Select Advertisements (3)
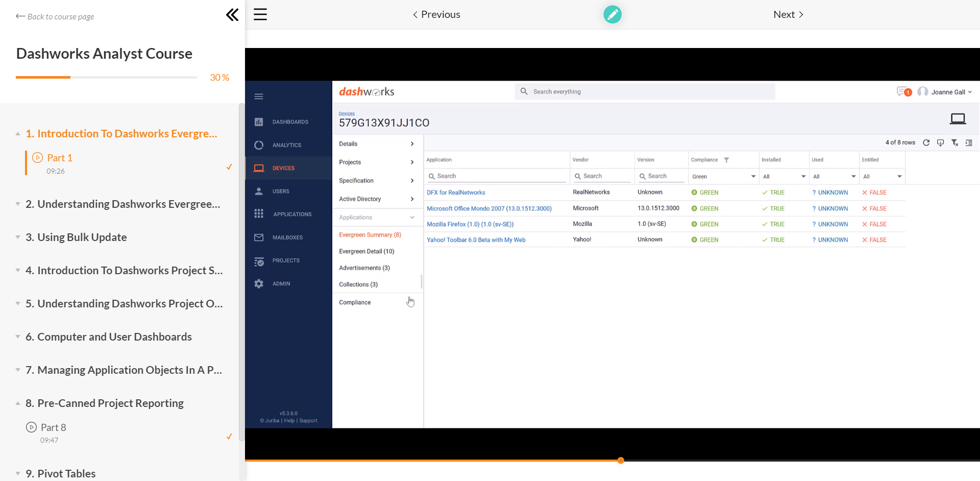Viewport: 980px width, 481px height. 364,268
